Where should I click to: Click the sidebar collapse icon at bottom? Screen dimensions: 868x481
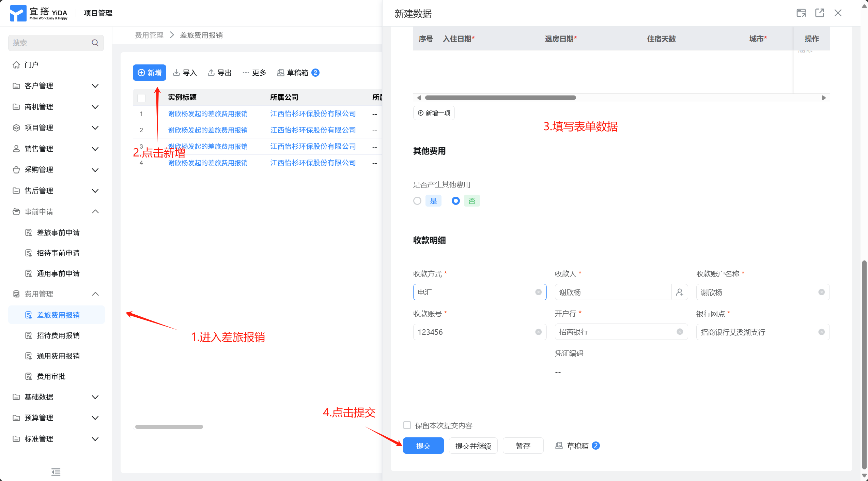coord(56,472)
